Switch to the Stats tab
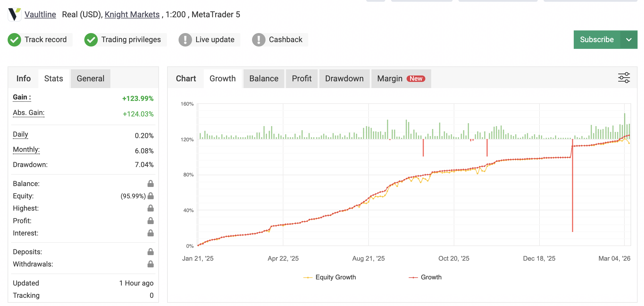 tap(54, 79)
